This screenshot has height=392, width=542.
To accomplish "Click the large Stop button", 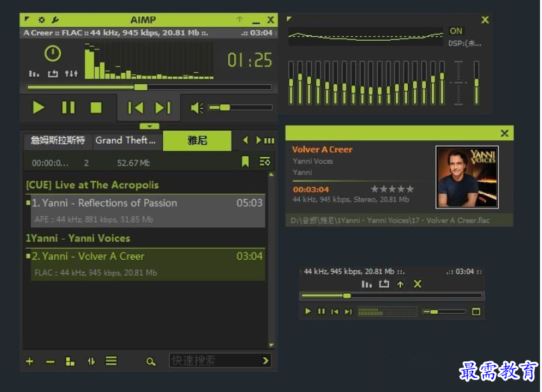I will click(95, 108).
